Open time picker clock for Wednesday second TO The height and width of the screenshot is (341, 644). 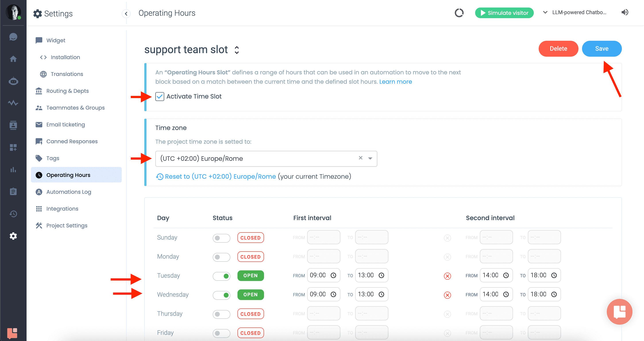554,294
